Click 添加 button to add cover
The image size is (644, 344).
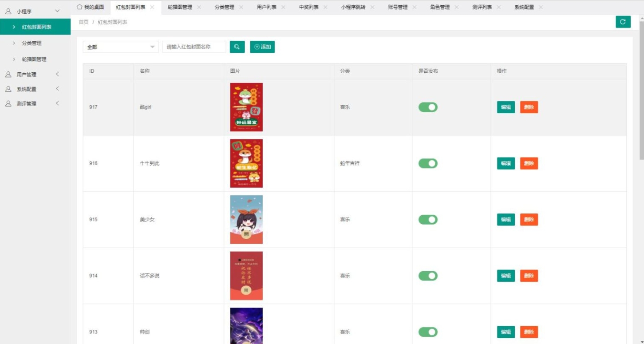pyautogui.click(x=262, y=47)
